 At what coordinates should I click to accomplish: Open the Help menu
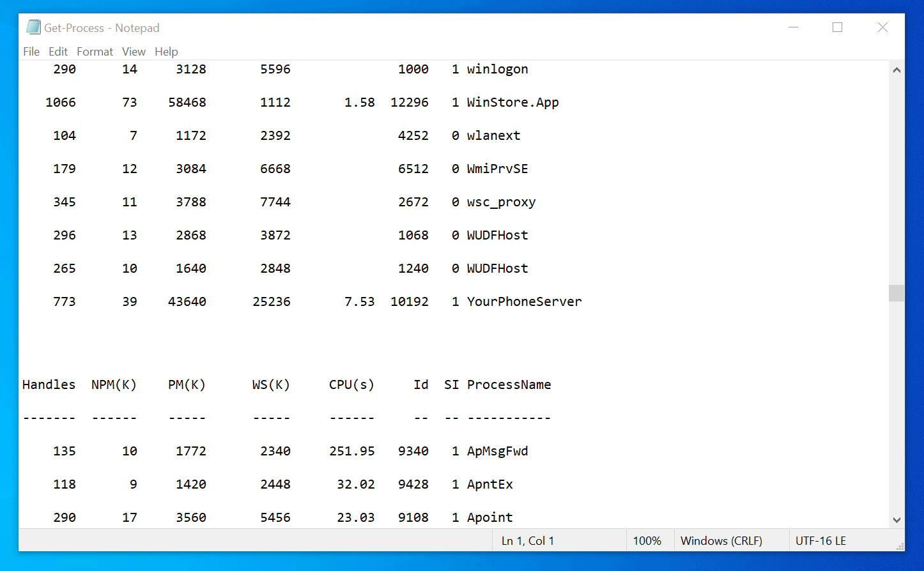[x=166, y=52]
